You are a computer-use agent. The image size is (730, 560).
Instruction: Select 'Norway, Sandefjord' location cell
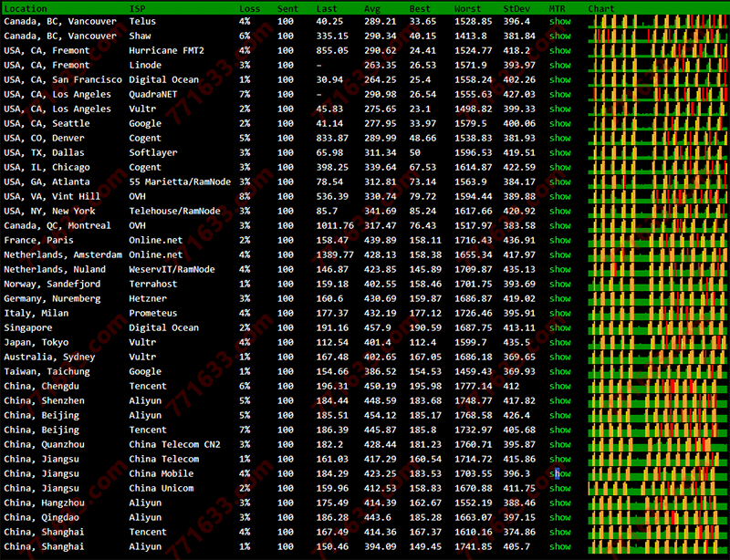tap(52, 284)
